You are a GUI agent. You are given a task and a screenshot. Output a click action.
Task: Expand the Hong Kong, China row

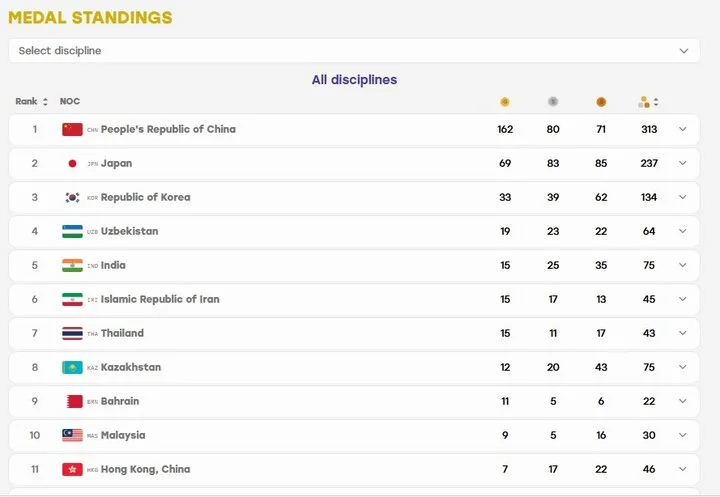683,469
